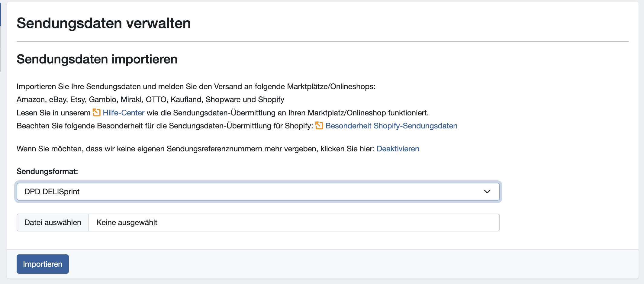
Task: Click the Datei auswählen button
Action: pos(53,222)
